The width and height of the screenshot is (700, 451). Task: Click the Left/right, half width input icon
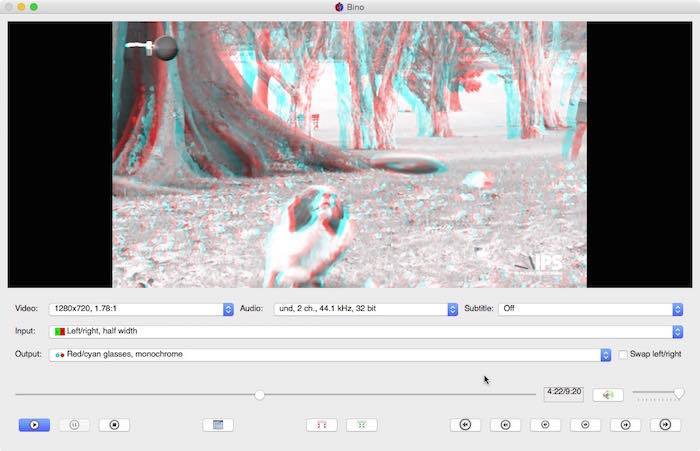60,331
